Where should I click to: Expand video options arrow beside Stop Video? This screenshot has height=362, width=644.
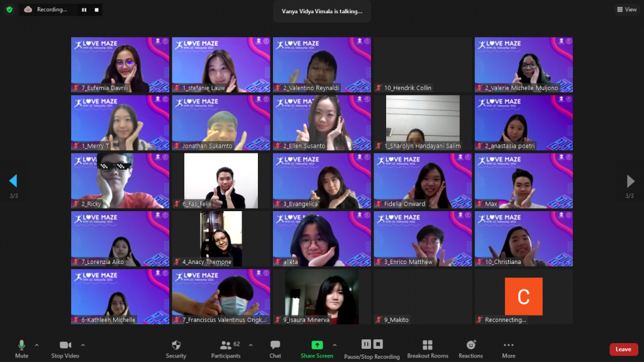point(83,345)
